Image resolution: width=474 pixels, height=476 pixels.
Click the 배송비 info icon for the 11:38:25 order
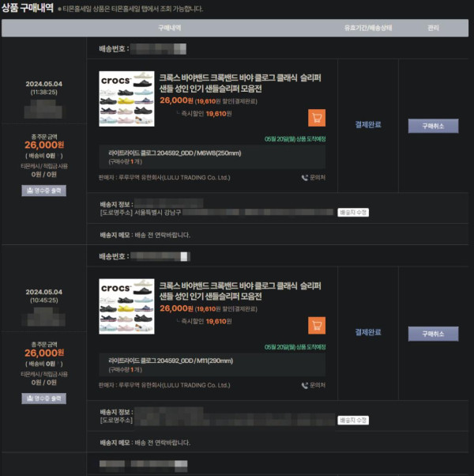tap(60, 156)
